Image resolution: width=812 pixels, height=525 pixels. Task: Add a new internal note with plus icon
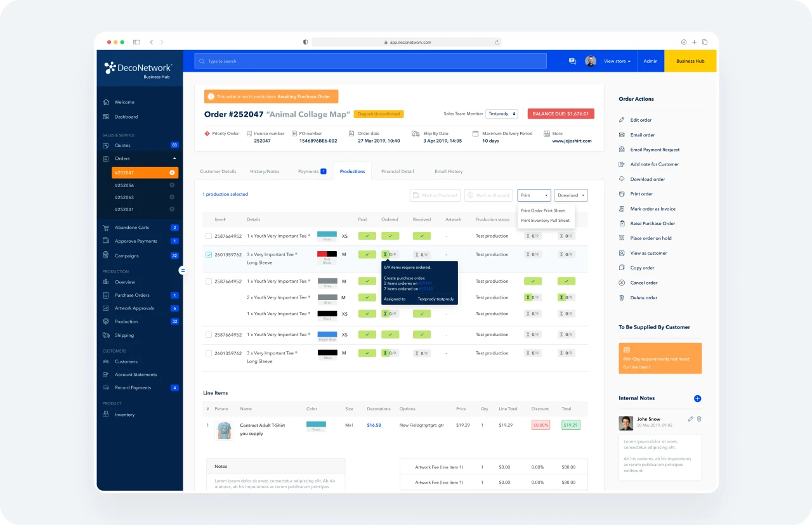(698, 398)
